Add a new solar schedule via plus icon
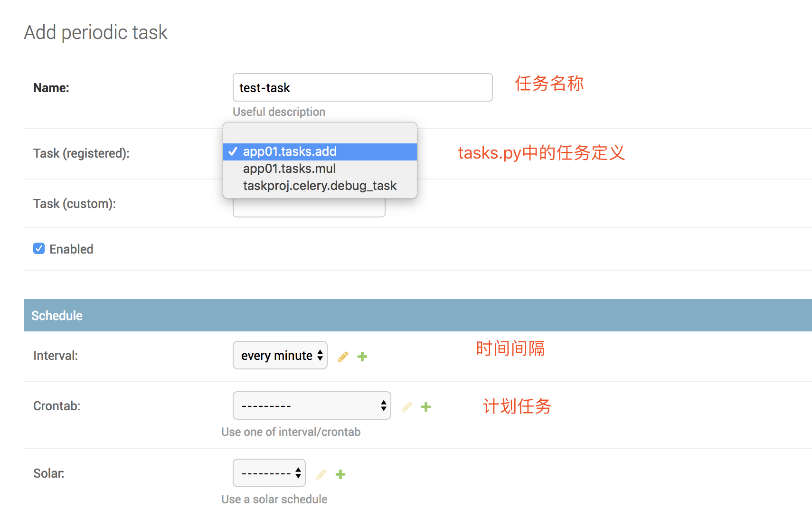The image size is (812, 509). (x=340, y=474)
